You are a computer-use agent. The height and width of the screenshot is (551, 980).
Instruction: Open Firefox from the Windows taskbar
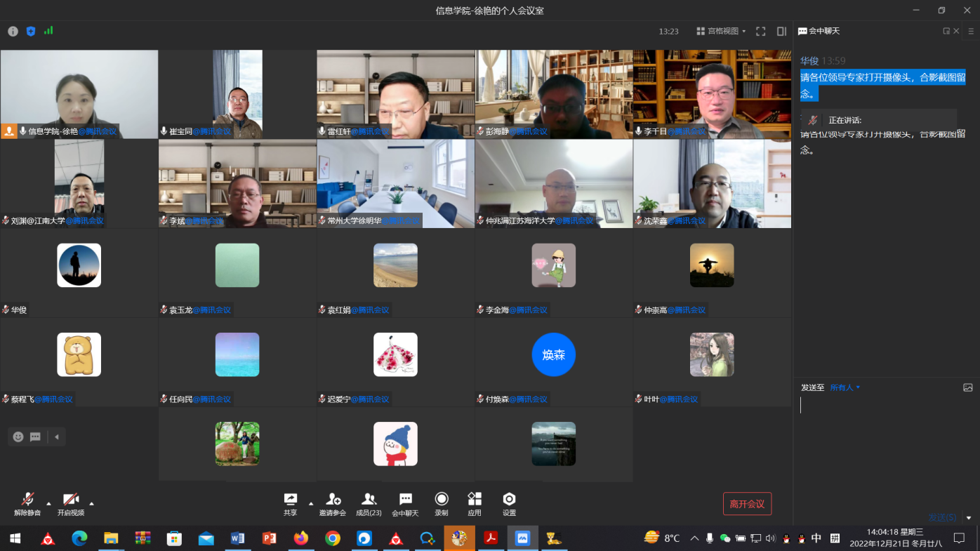click(x=301, y=538)
